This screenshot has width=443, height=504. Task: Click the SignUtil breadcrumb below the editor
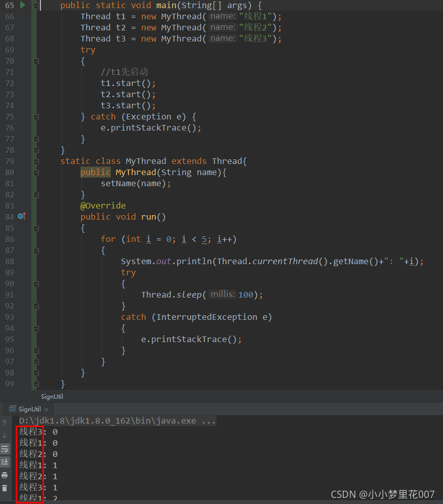pyautogui.click(x=52, y=397)
